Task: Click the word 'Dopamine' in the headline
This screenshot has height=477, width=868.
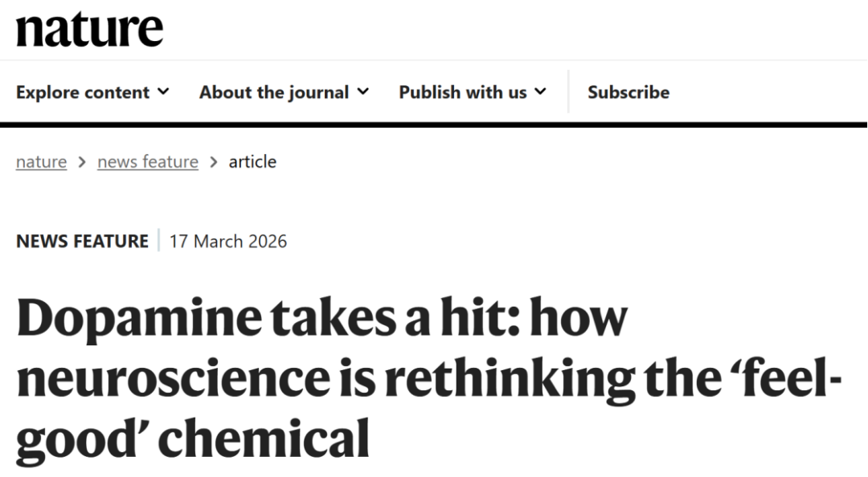Action: (x=140, y=319)
